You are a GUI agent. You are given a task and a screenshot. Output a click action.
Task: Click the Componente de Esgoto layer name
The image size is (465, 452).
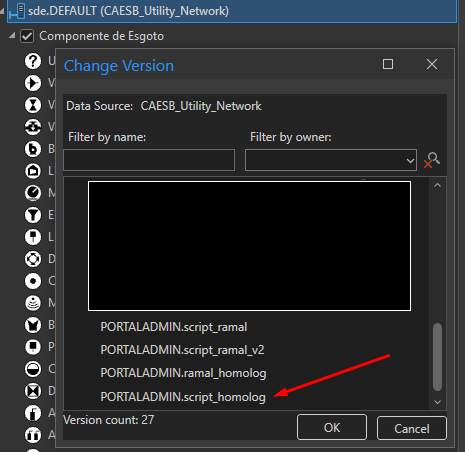coord(102,36)
